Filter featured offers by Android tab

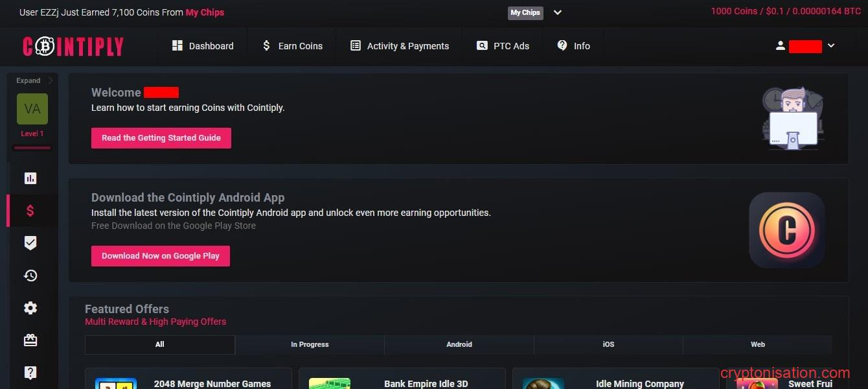pos(459,344)
